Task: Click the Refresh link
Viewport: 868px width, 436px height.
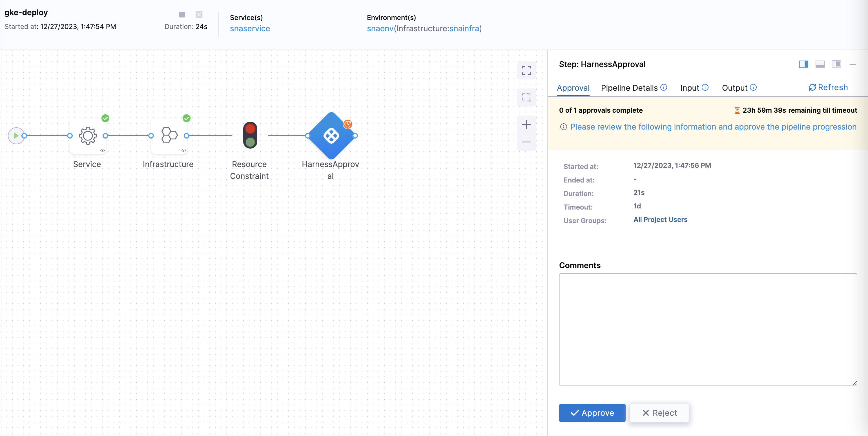Action: point(828,88)
